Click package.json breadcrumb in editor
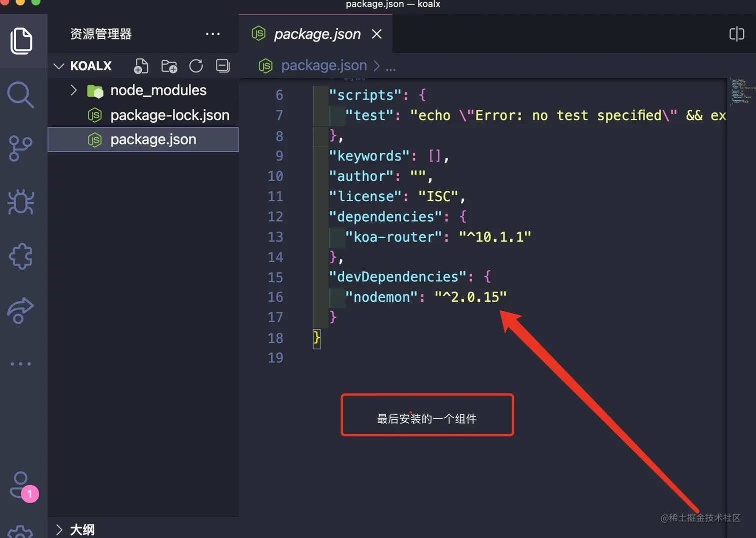756x538 pixels. pos(324,65)
